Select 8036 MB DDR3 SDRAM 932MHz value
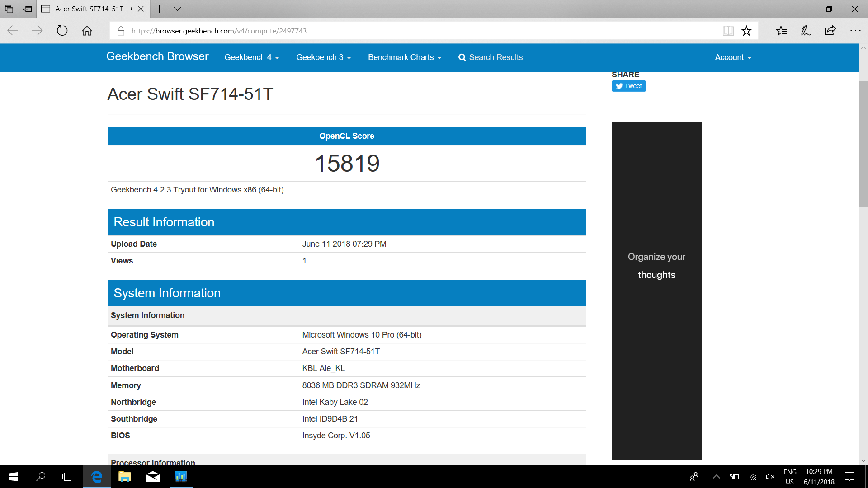Screen dimensions: 868x488 pos(361,385)
